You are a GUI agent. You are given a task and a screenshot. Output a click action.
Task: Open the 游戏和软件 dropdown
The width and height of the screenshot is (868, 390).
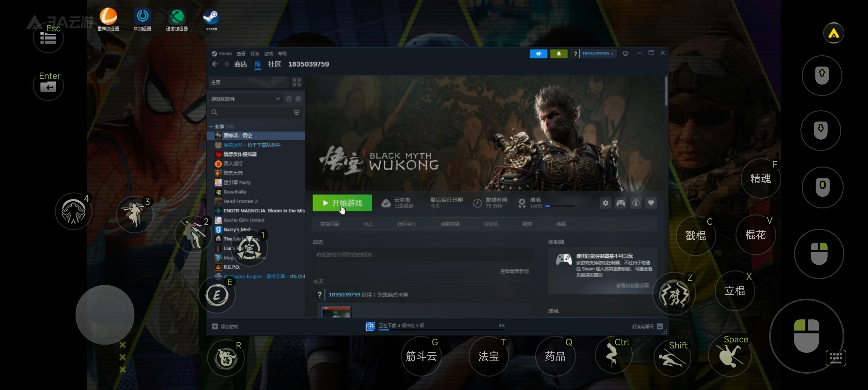(x=245, y=99)
